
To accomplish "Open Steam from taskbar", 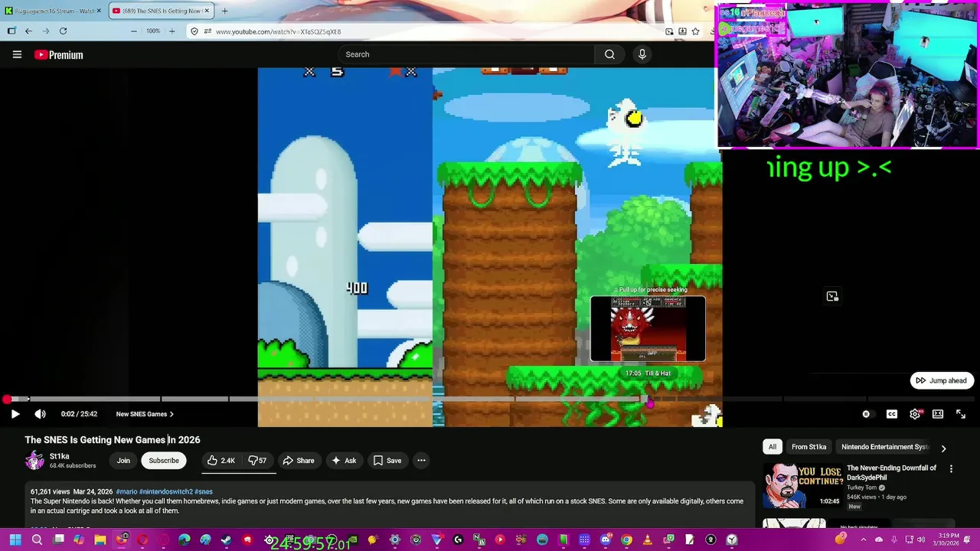I will pyautogui.click(x=226, y=540).
